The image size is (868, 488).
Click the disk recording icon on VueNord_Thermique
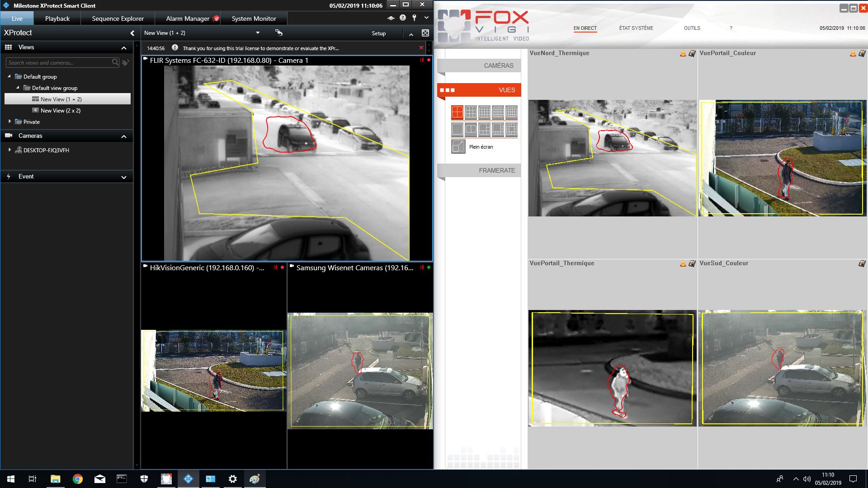click(x=692, y=53)
